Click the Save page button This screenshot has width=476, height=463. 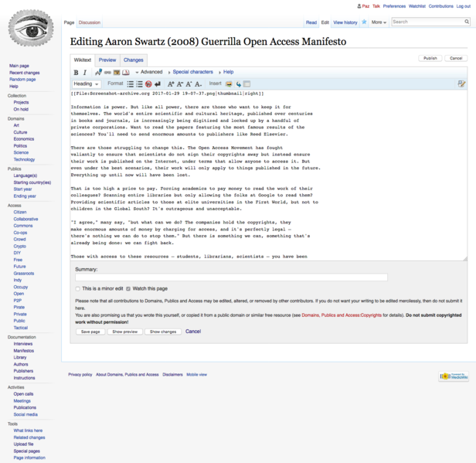tap(90, 332)
